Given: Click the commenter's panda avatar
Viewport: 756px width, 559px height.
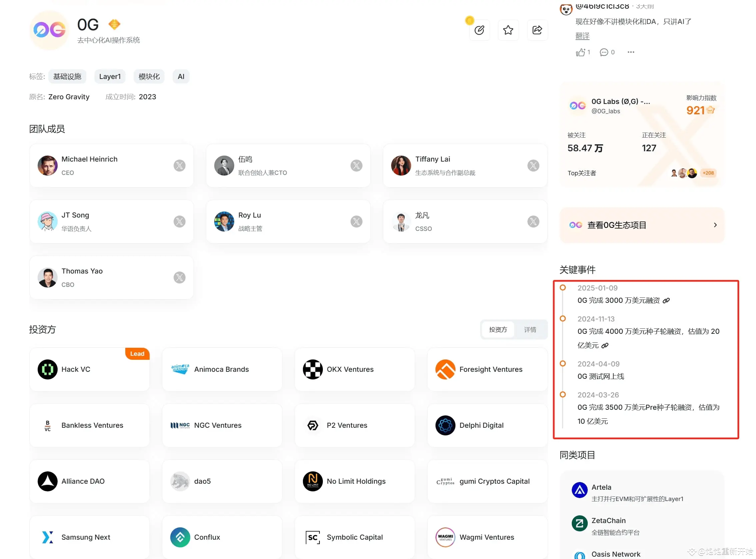Looking at the screenshot, I should click(x=565, y=9).
